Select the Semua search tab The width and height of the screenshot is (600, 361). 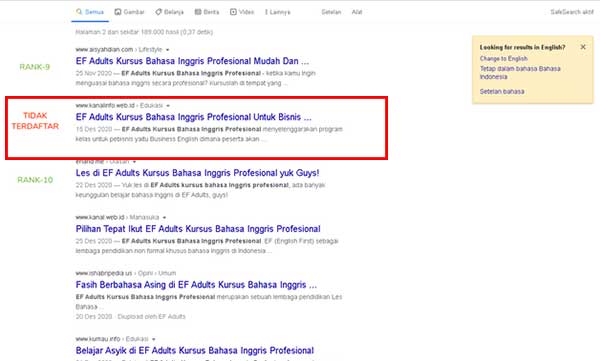point(90,12)
